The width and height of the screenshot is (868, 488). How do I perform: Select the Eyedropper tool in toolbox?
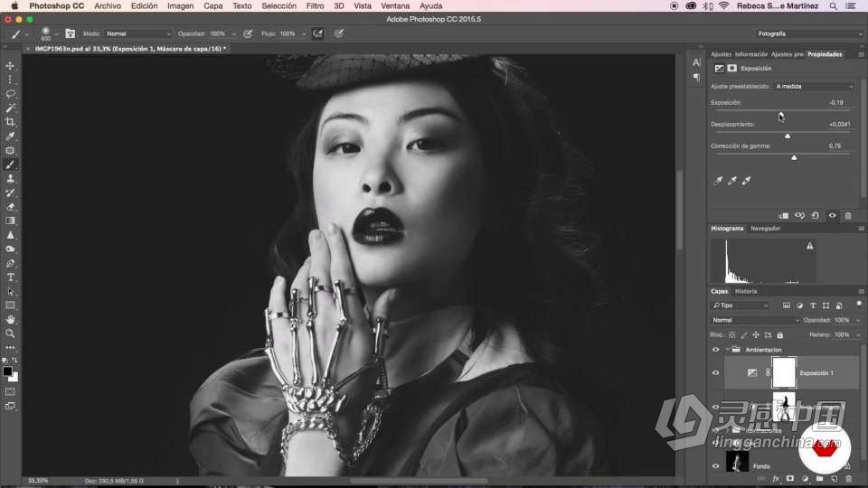coord(10,136)
